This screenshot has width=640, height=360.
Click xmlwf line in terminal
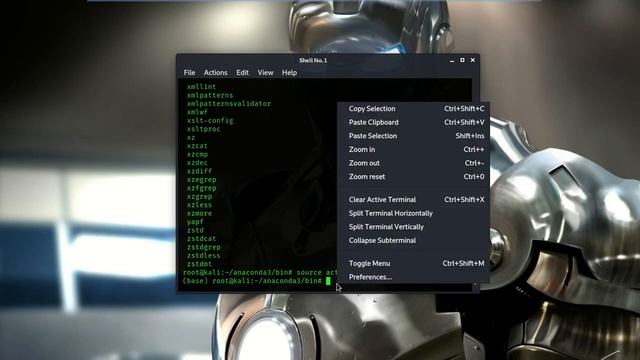[197, 112]
